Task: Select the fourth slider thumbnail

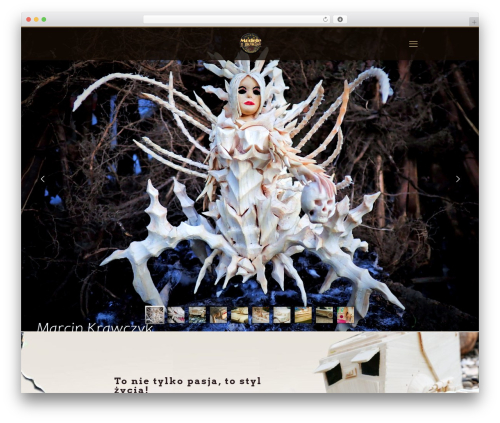Action: (218, 315)
